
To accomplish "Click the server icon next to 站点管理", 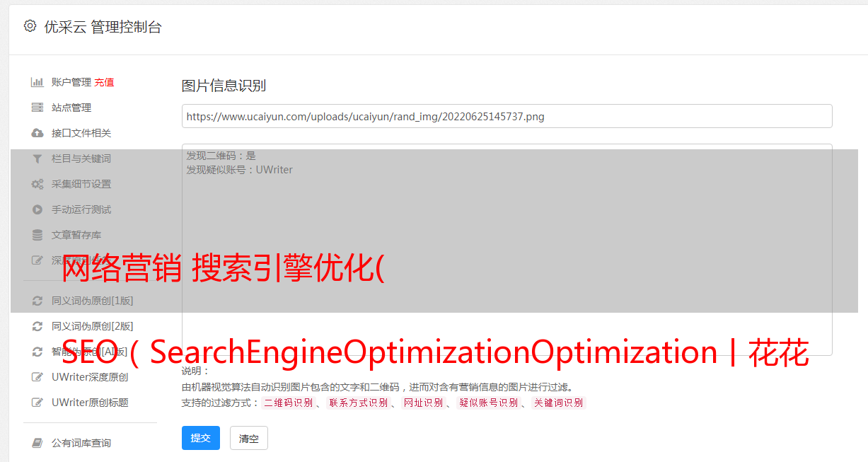I will (37, 108).
